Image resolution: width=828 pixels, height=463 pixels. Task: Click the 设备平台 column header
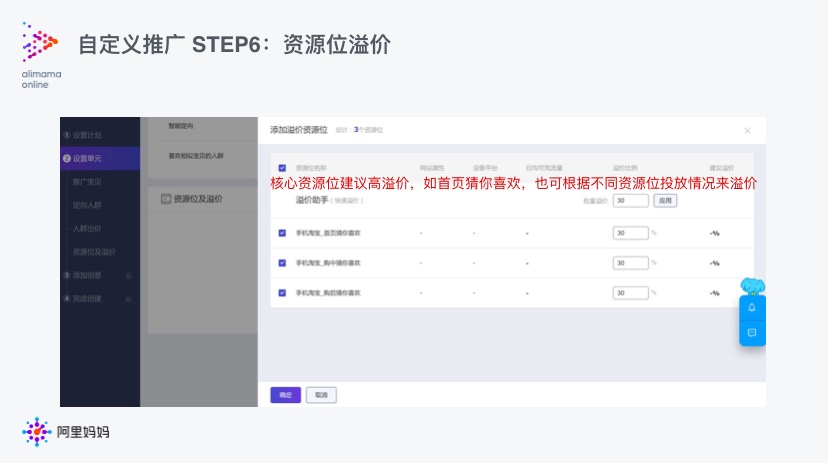(485, 168)
